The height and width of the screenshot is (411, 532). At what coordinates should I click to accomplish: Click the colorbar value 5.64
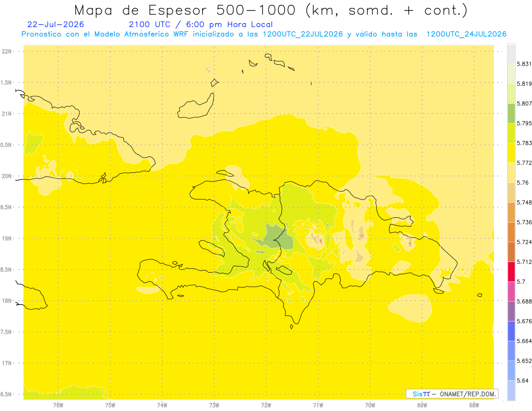tap(522, 380)
